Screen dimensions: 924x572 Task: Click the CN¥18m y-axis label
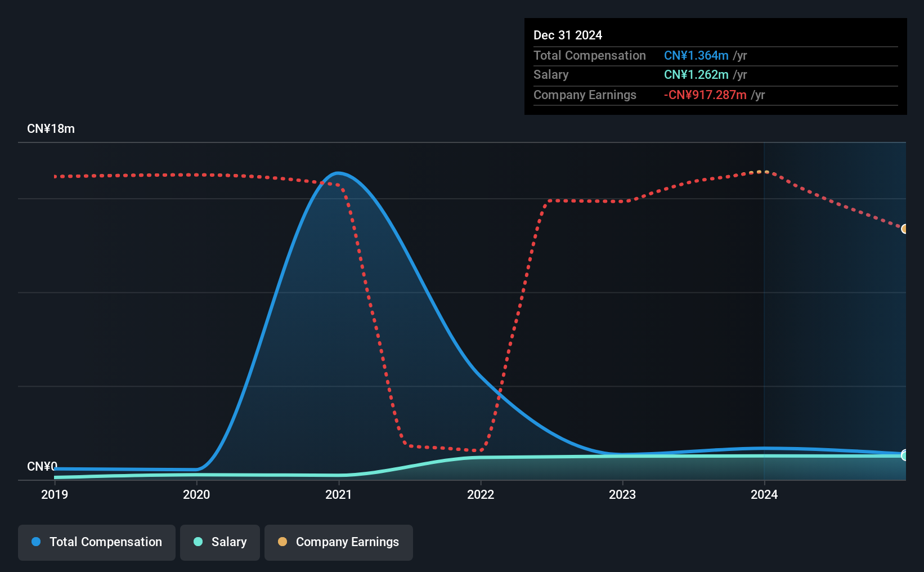coord(51,129)
